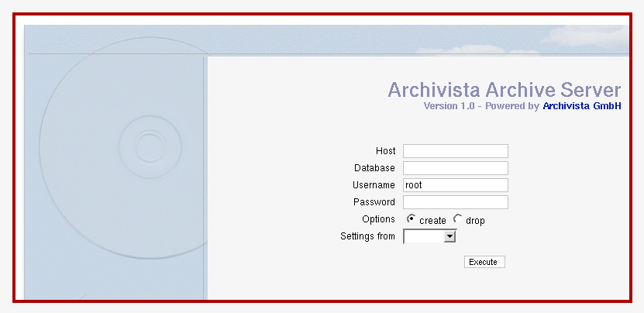Open the Archivista GmbH link
Viewport: 644px width, 313px height.
click(x=581, y=106)
